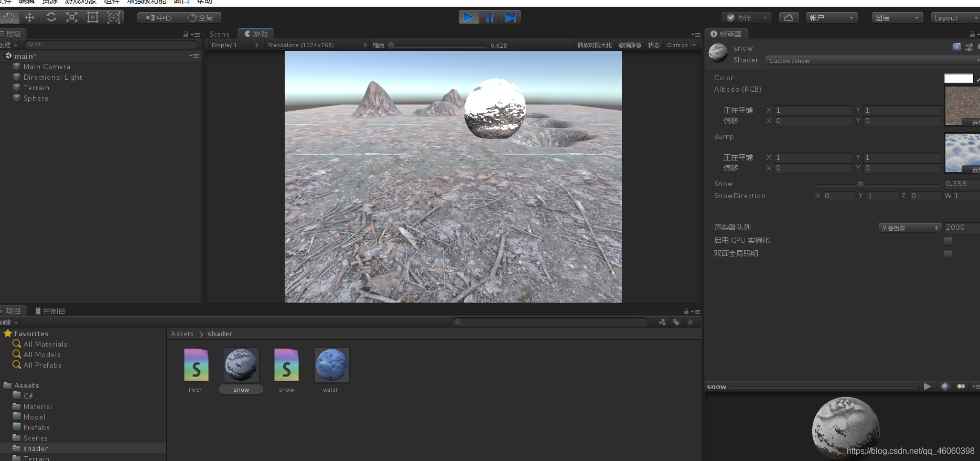Viewport: 980px width, 461px height.
Task: Change preview shape sphere icon
Action: (945, 387)
